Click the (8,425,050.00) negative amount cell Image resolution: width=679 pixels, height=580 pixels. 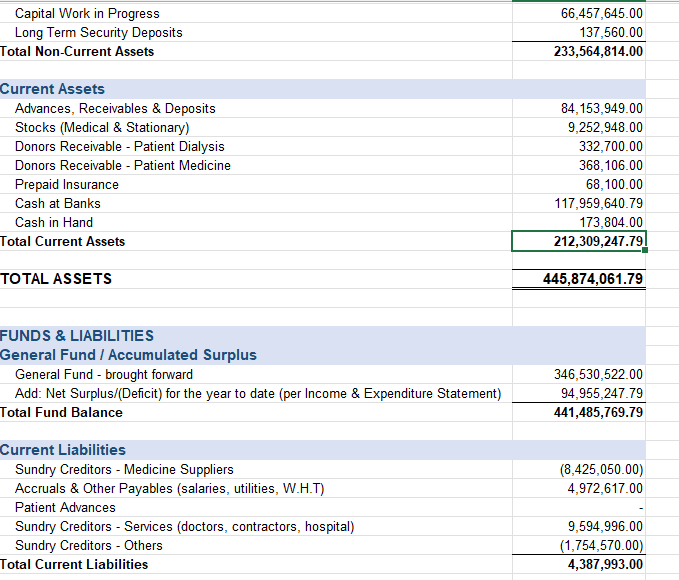(x=579, y=469)
